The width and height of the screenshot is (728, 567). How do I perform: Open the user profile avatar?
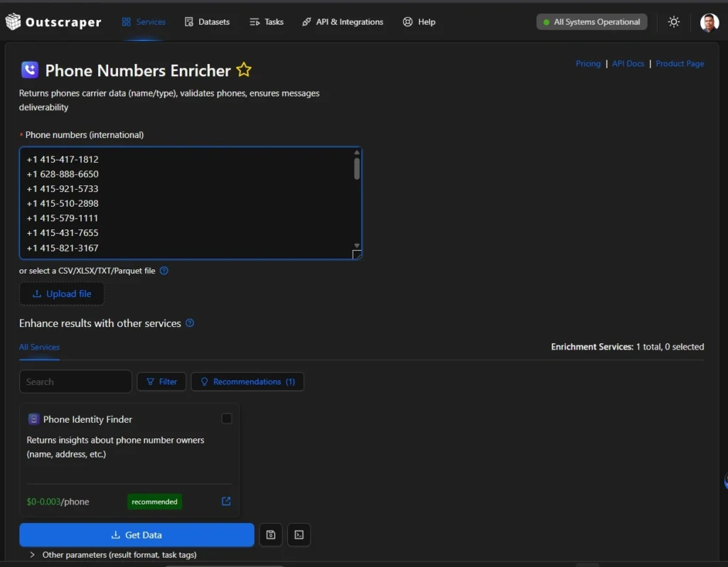point(710,22)
